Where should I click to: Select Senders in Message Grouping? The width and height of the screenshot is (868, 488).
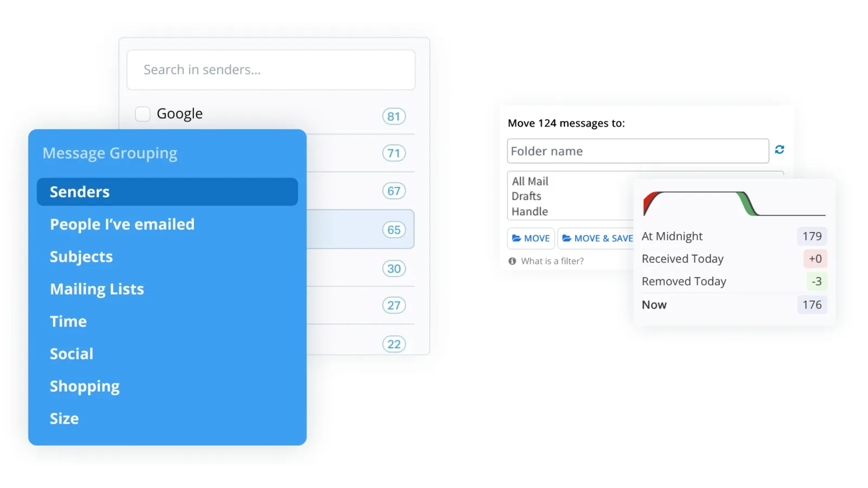(x=167, y=191)
